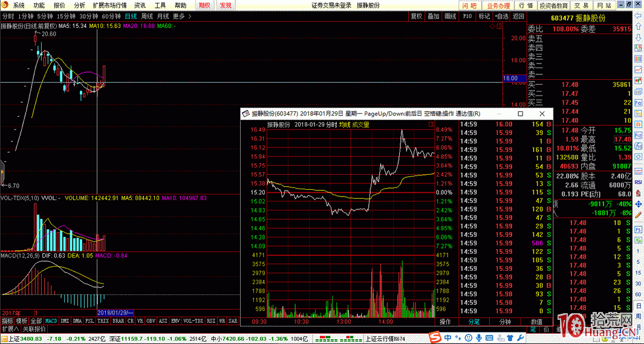Image resolution: width=644 pixels, height=344 pixels.
Task: Switch chart to 30分钟 period
Action: [88, 16]
